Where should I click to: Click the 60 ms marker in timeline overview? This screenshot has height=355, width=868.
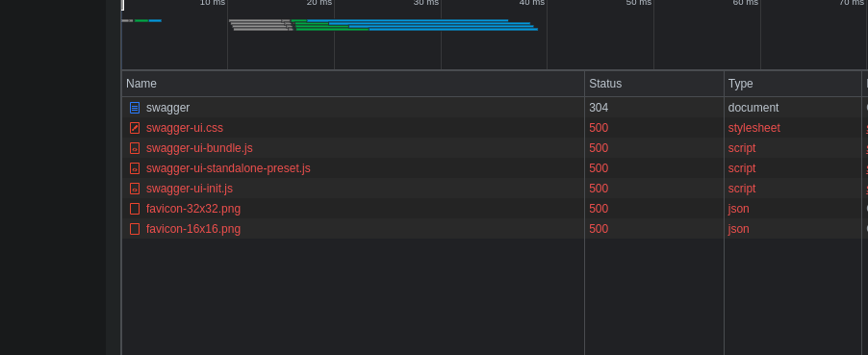coord(746,3)
